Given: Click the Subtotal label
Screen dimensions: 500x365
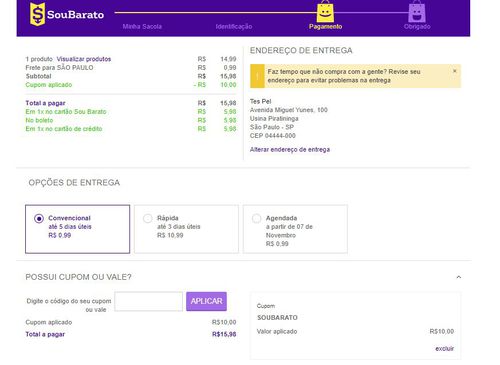Looking at the screenshot, I should pyautogui.click(x=38, y=76).
